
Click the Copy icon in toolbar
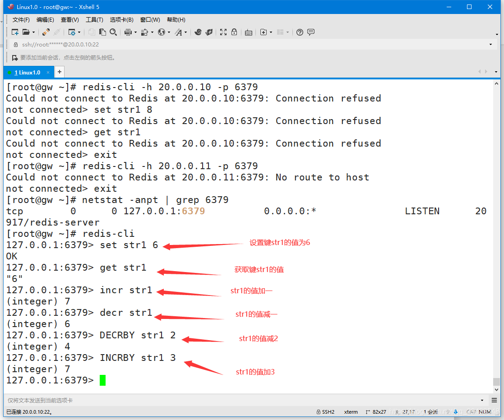point(92,32)
